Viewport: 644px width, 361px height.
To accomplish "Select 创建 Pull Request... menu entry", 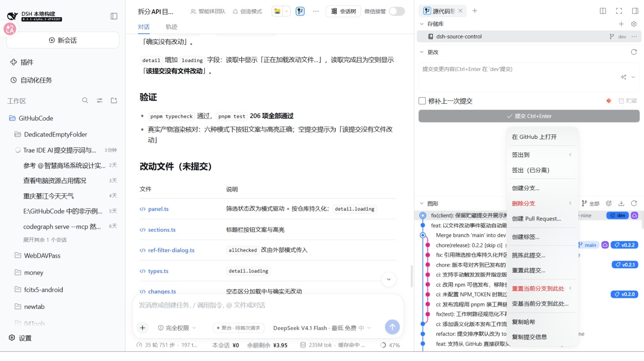I will pos(542,219).
